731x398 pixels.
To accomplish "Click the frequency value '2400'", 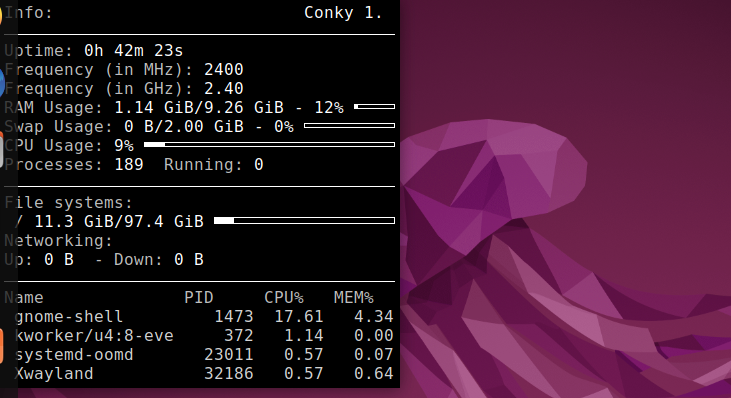I will point(223,69).
